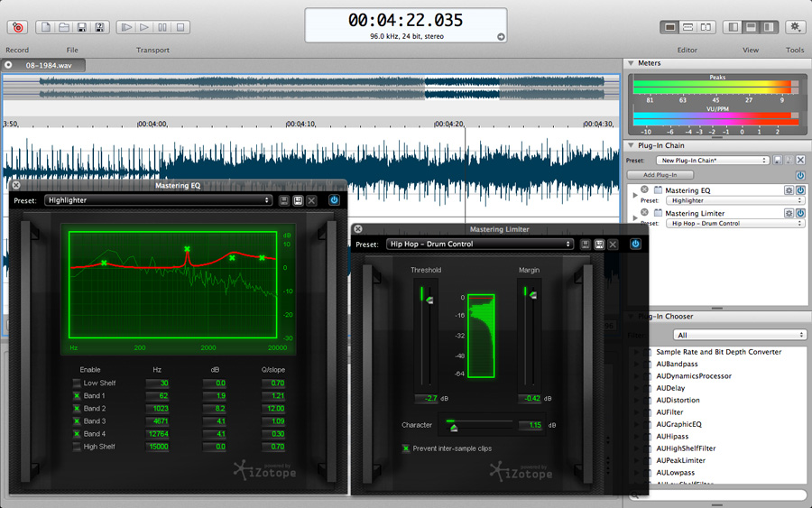Disable the Band 2 checkbox
The image size is (812, 508).
(77, 409)
